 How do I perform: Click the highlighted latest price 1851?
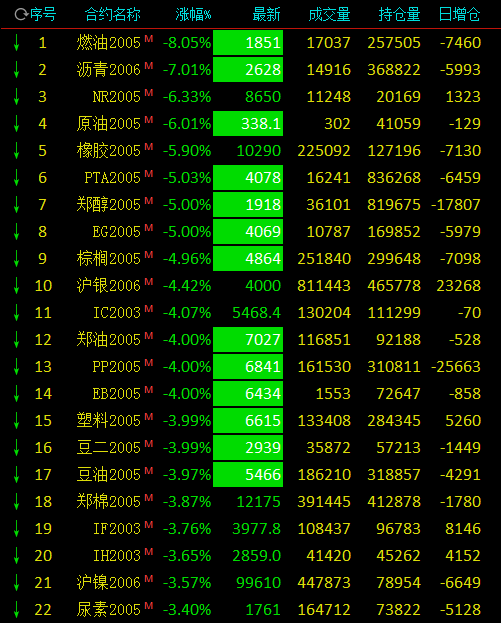[x=248, y=43]
